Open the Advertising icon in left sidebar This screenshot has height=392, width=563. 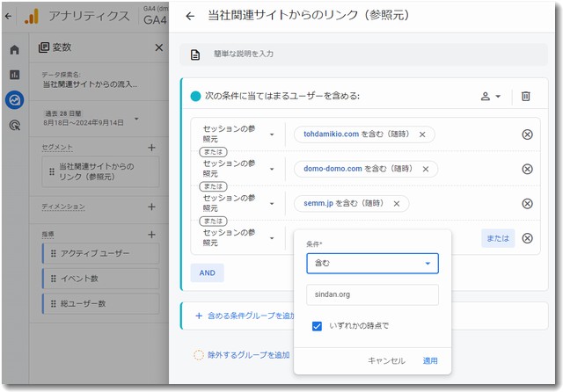(x=14, y=126)
